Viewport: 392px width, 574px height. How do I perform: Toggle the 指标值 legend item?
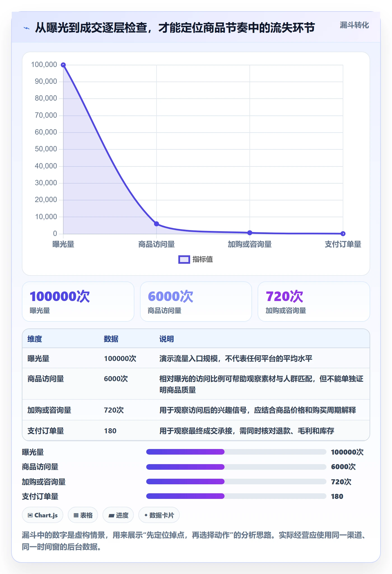coord(196,259)
